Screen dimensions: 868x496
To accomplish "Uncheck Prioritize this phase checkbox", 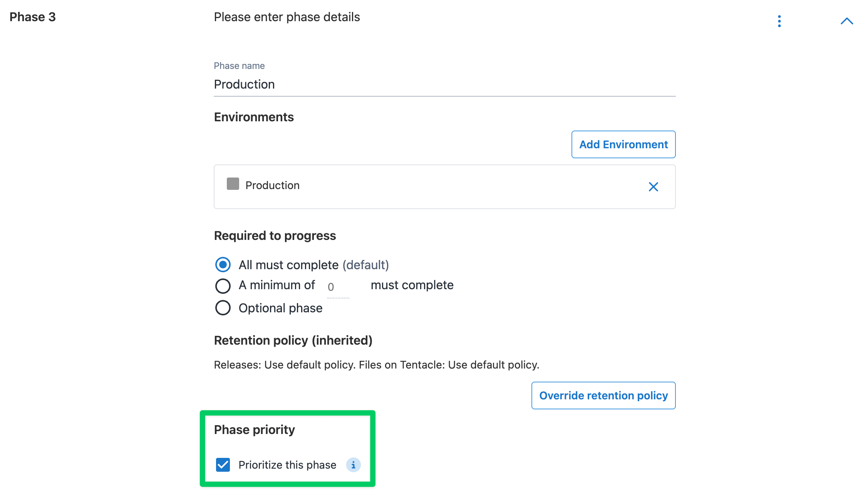I will 223,465.
